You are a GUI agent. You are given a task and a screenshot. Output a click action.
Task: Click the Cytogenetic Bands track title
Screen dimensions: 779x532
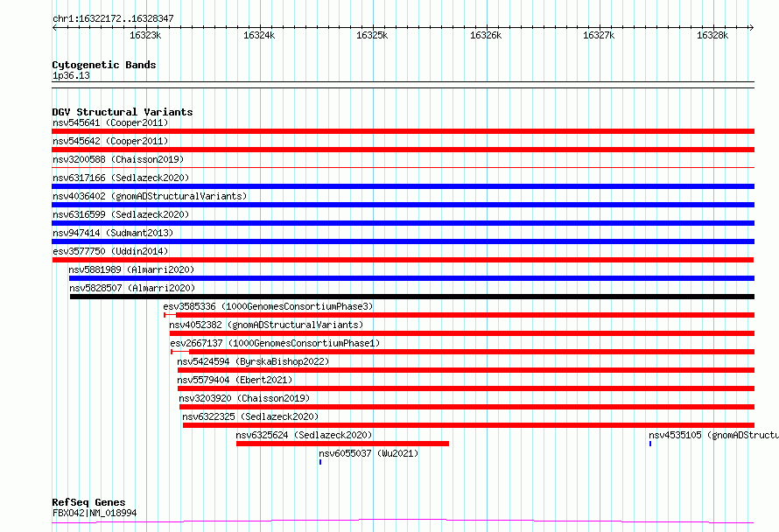point(104,65)
